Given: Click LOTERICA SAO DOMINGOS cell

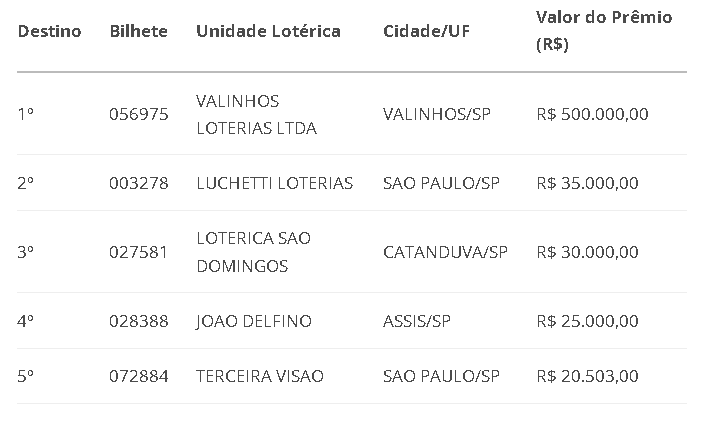Looking at the screenshot, I should pos(253,252).
